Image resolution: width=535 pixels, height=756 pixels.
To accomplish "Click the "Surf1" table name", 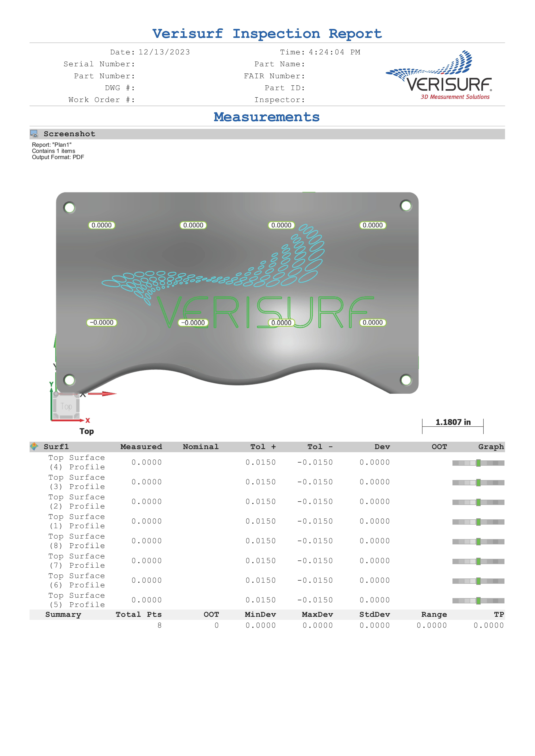I will [56, 447].
